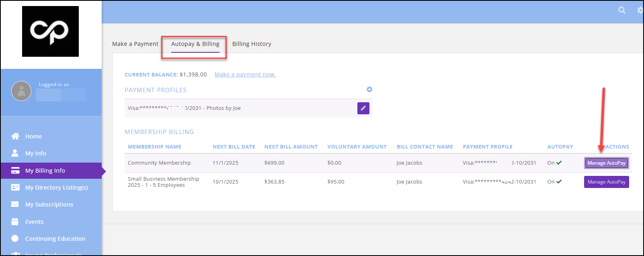
Task: Open the Billing History tab
Action: (252, 44)
